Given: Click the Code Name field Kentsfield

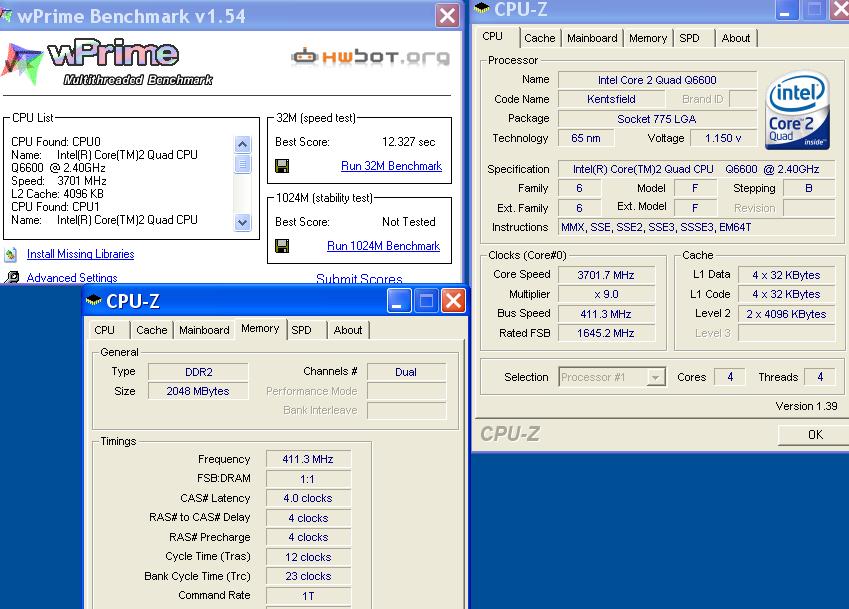Looking at the screenshot, I should pyautogui.click(x=611, y=99).
